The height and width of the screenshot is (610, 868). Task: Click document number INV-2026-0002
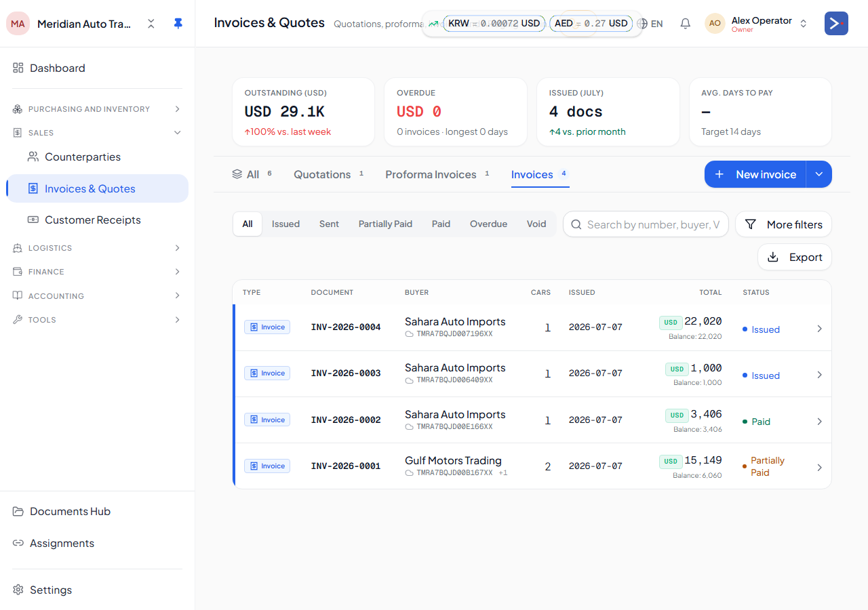pyautogui.click(x=346, y=420)
